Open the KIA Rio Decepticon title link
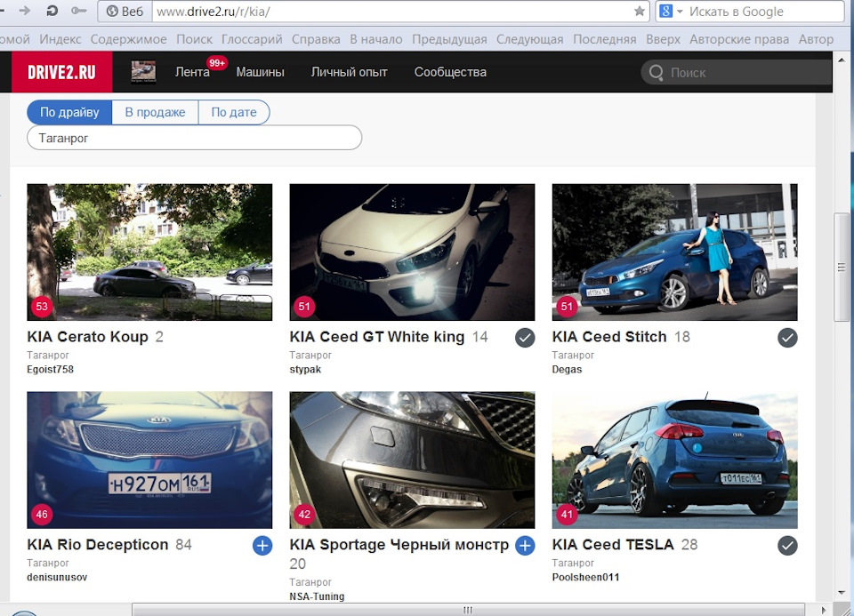 (x=98, y=545)
